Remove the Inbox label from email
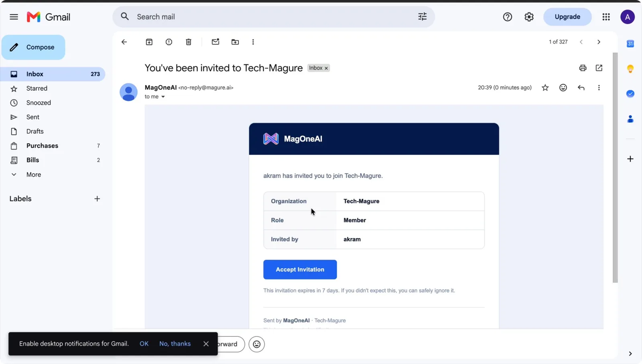642x364 pixels. (326, 68)
